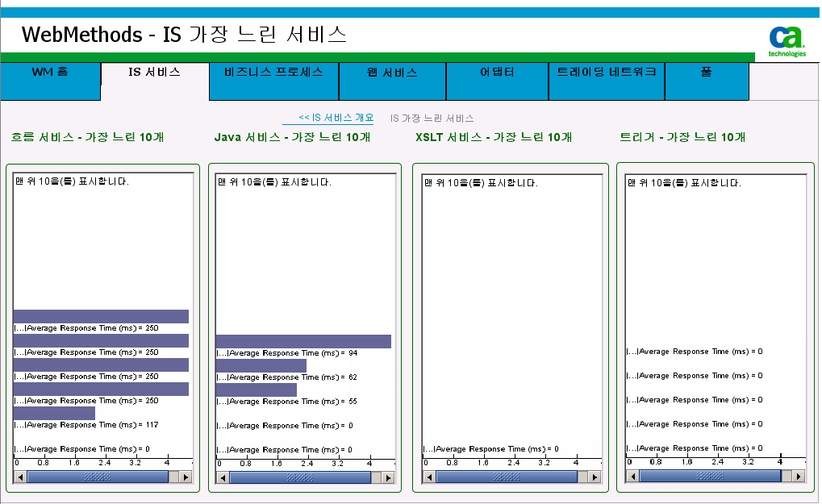Select the 55 ms bar in Java chart
This screenshot has height=504, width=822.
tap(257, 389)
